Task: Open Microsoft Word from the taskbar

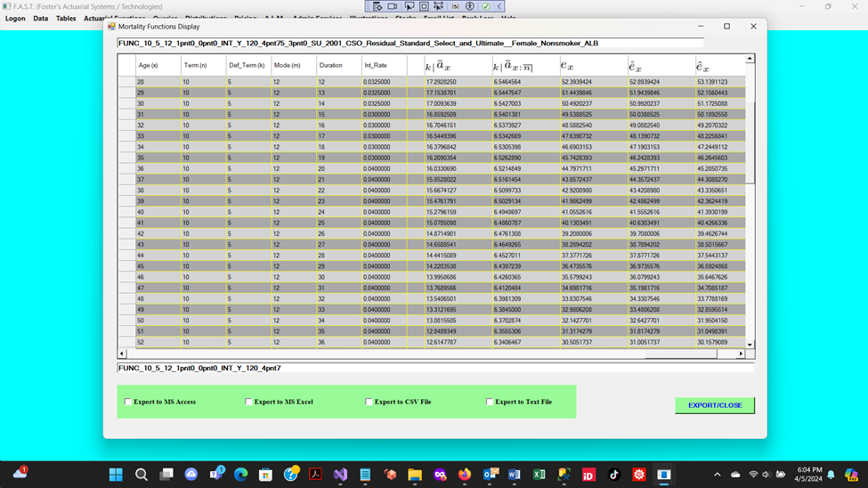Action: pyautogui.click(x=514, y=476)
